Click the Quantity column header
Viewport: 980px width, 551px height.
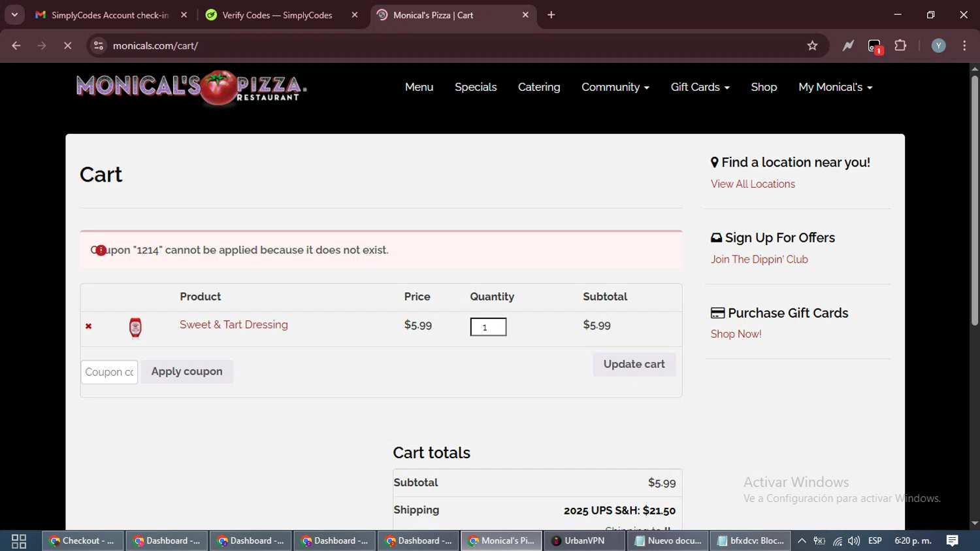[x=492, y=297]
